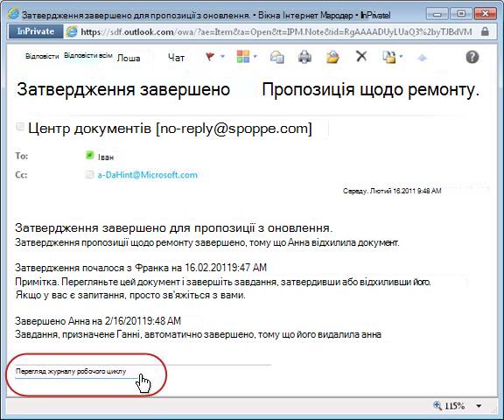Screen dimensions: 504x420
Task: Click line Завершено Анна на 2/16/2011
Action: pos(98,321)
